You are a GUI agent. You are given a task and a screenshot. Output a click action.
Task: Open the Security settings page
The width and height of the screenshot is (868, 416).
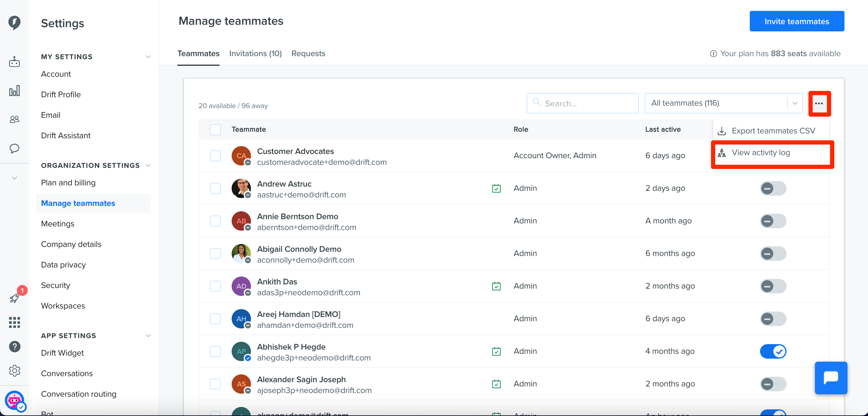(x=55, y=285)
